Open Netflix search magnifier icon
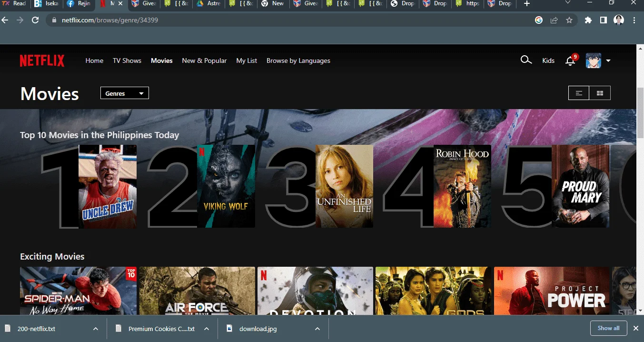The image size is (644, 342). click(526, 60)
